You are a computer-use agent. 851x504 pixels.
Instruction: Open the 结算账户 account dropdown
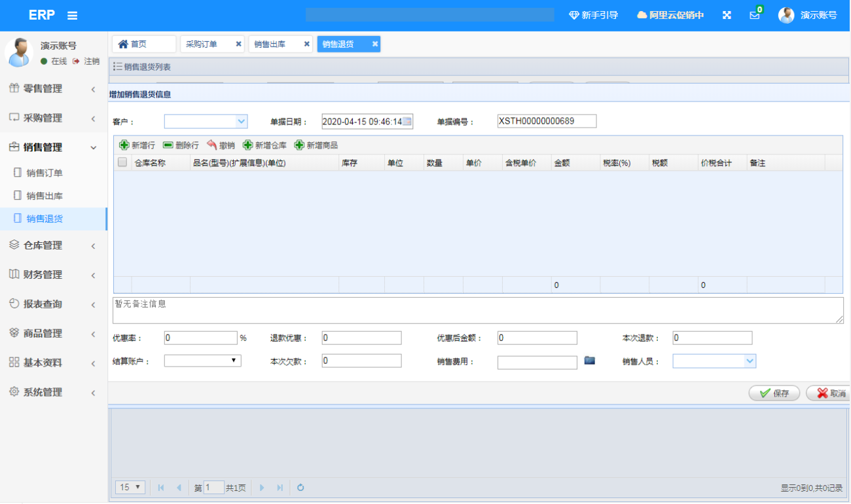point(202,361)
